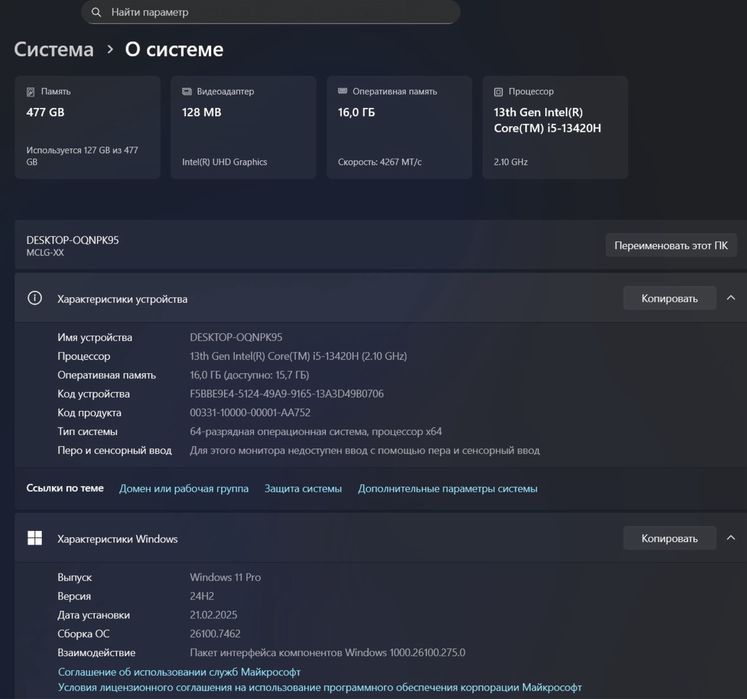Click the 'Перо и сенсорный ввод' label
747x699 pixels.
click(114, 450)
